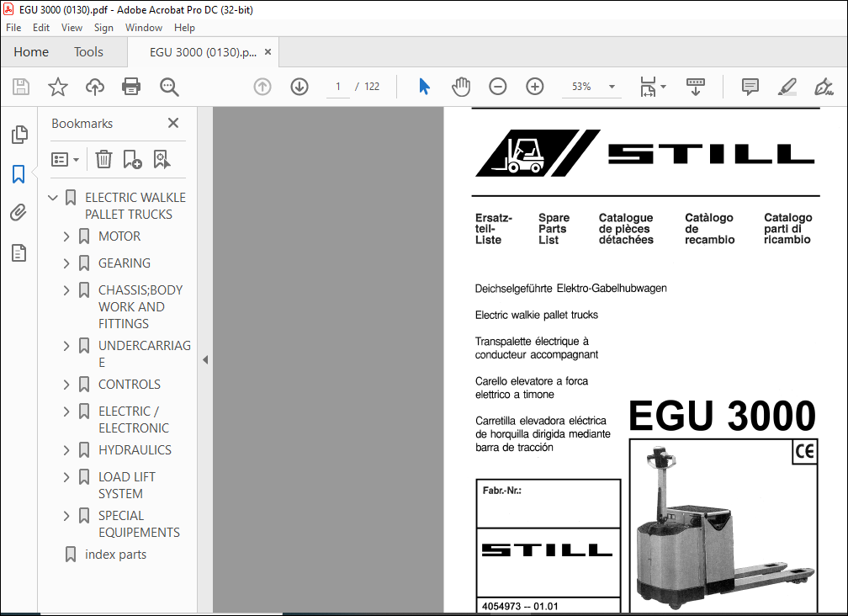Open bookmarks options dropdown menu
This screenshot has width=848, height=616.
pos(65,160)
